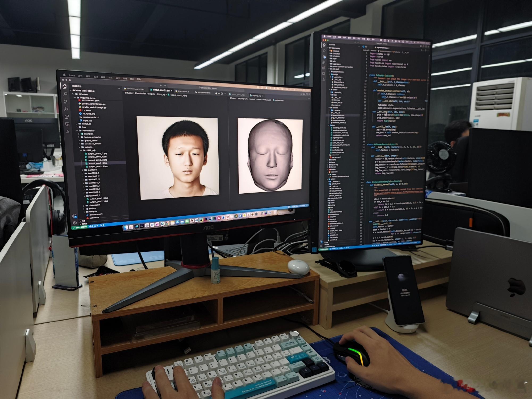Click Search icon in right monitor VS Code
Viewport: 532px width, 399px height.
324,51
